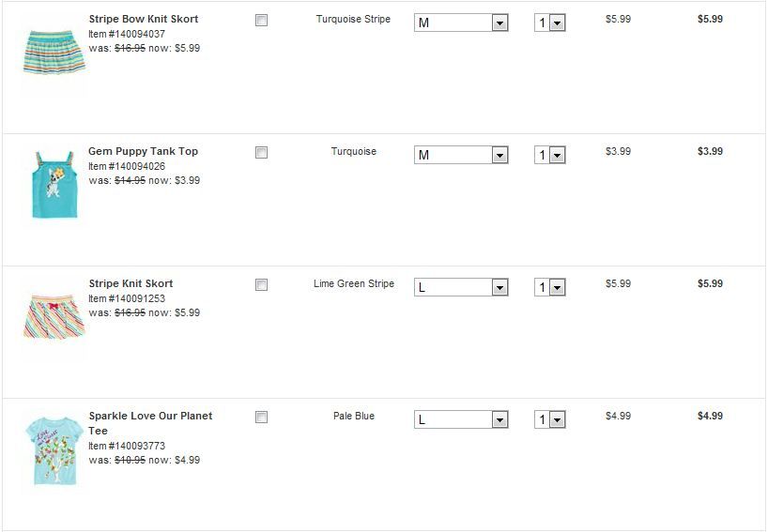
Task: Click the Stripe Bow Knit Skort product image
Action: click(x=54, y=53)
